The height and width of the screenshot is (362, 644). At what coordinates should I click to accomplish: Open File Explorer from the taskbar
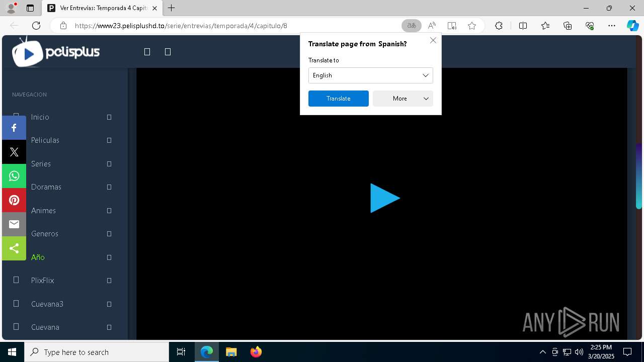pos(231,352)
